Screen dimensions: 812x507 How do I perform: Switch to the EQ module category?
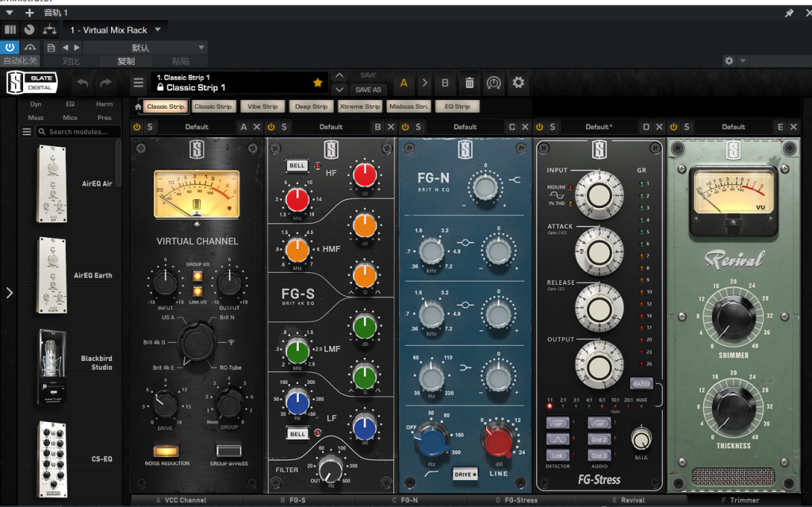tap(70, 104)
